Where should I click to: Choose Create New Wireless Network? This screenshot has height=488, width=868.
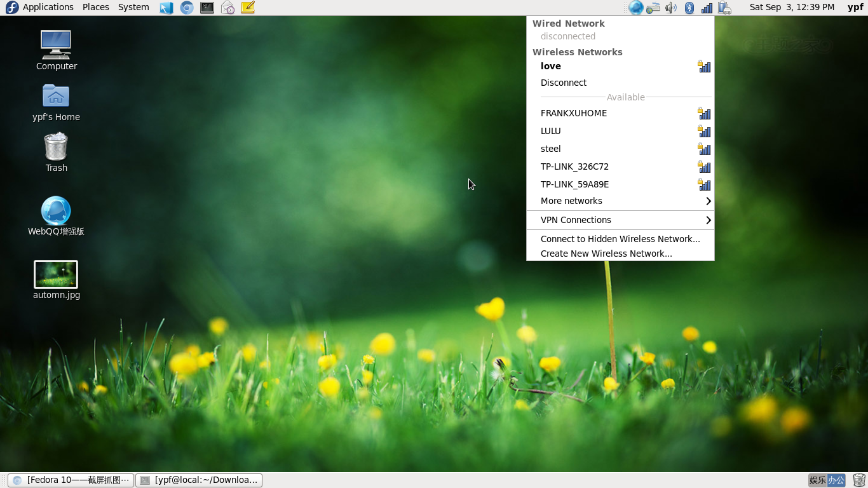point(606,253)
